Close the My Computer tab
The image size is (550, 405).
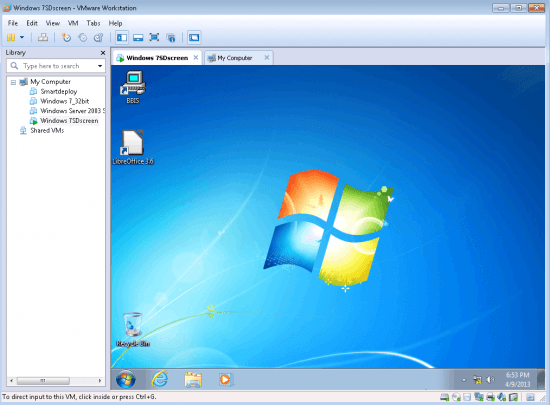[267, 58]
